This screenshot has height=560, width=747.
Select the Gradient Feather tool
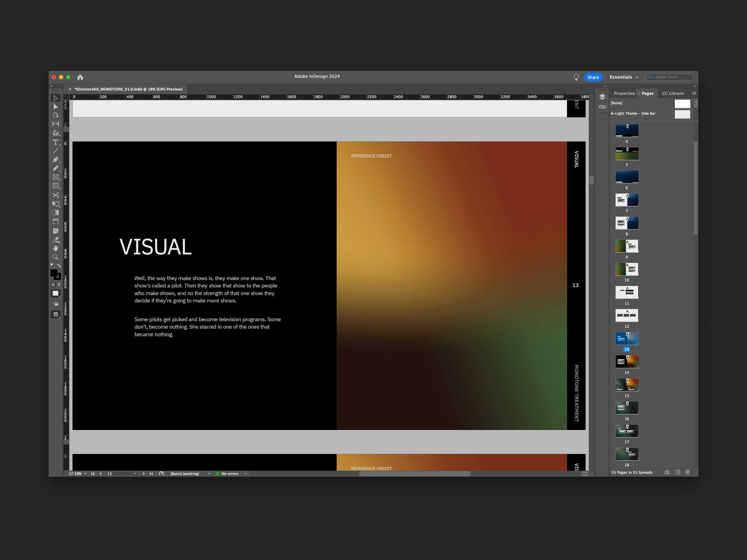pyautogui.click(x=56, y=221)
